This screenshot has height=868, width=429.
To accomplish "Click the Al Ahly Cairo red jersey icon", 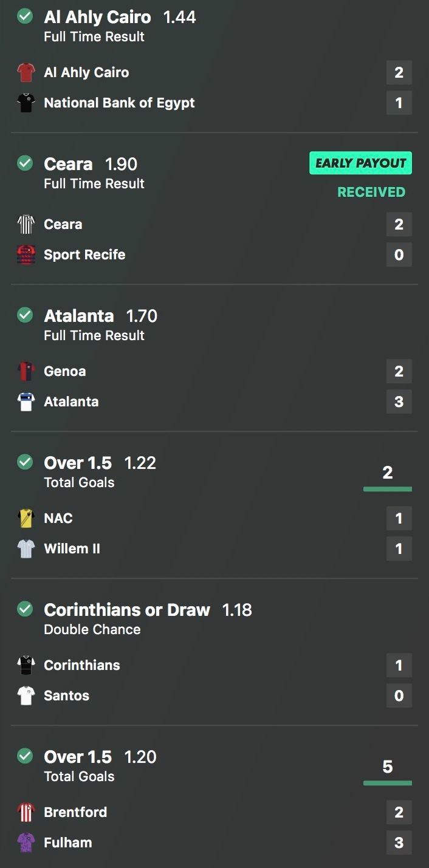I will point(26,72).
